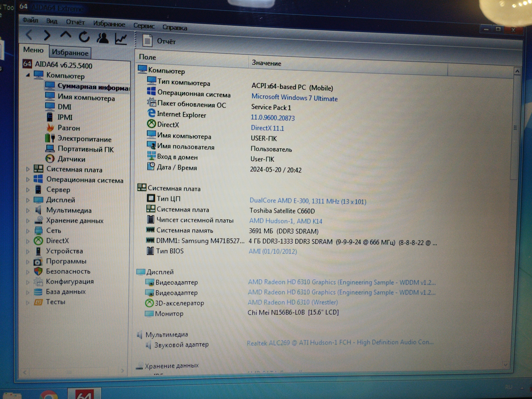Image resolution: width=532 pixels, height=399 pixels.
Task: Click Безопасность shield icon in tree
Action: (x=38, y=271)
